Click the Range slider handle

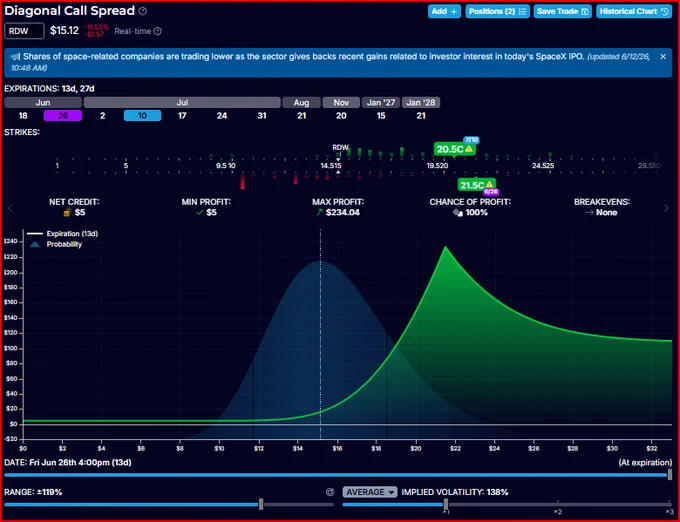tap(261, 504)
